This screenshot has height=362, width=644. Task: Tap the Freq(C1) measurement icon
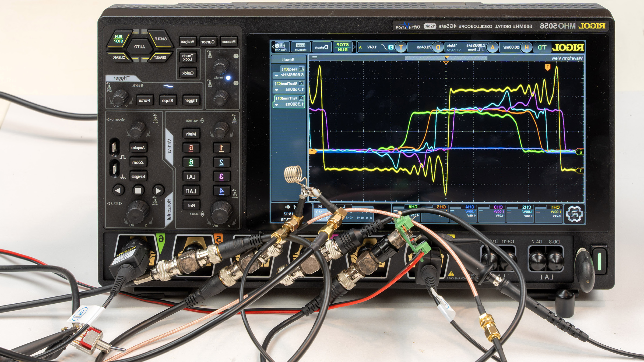tap(301, 69)
